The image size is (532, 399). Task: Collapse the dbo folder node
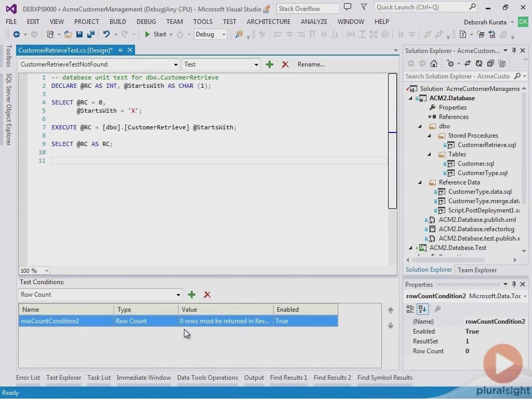(x=420, y=126)
